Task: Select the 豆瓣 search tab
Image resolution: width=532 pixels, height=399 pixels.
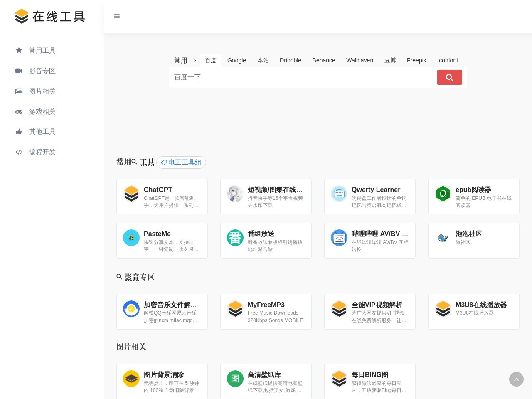Action: 390,60
